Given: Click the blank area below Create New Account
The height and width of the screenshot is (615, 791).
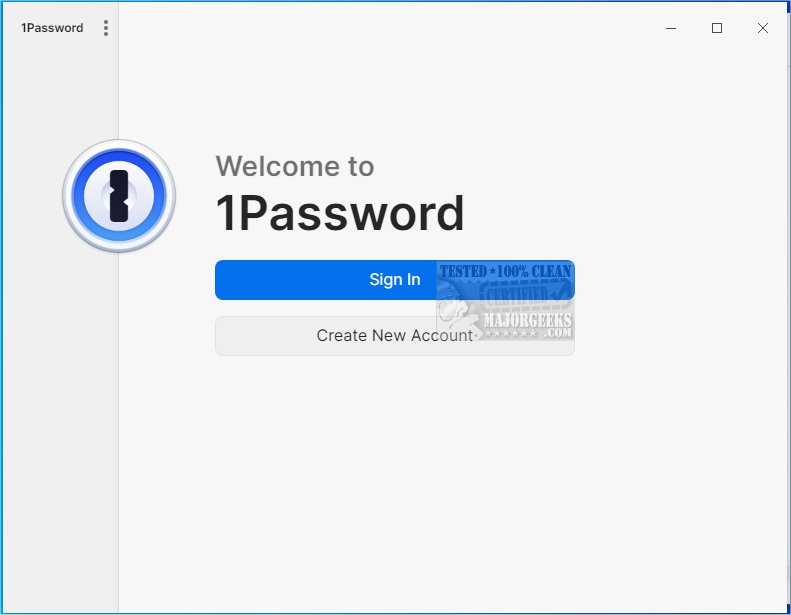Looking at the screenshot, I should tap(394, 479).
